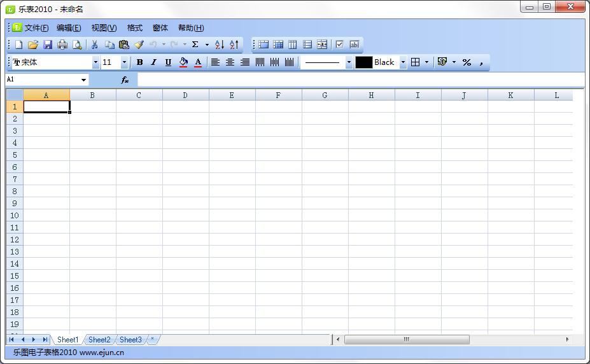Insert a text box control
The width and height of the screenshot is (590, 364).
[354, 45]
